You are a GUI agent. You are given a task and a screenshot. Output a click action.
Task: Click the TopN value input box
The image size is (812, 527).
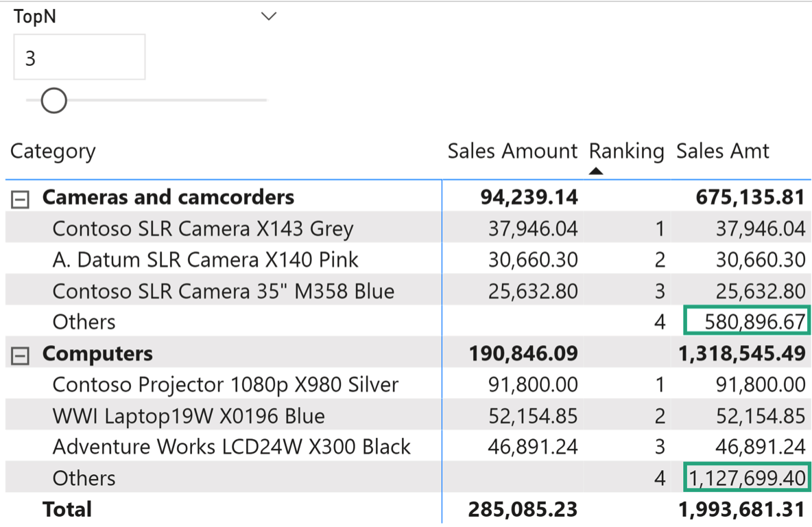(x=79, y=58)
